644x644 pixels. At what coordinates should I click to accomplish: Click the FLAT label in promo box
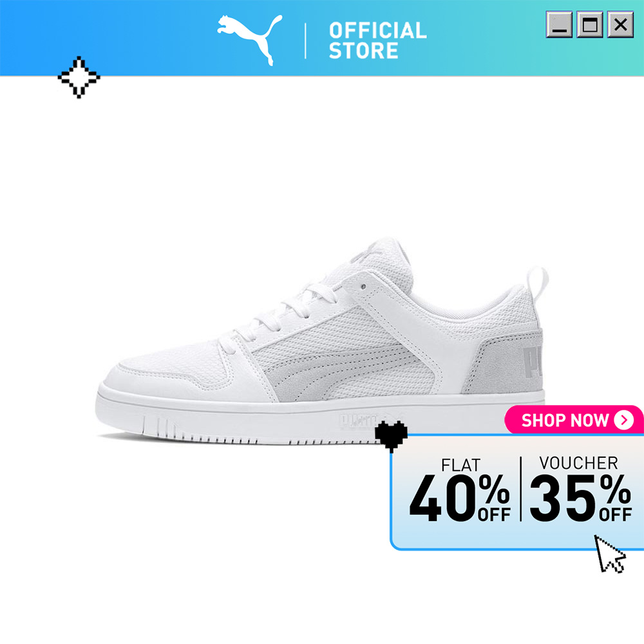pos(460,466)
